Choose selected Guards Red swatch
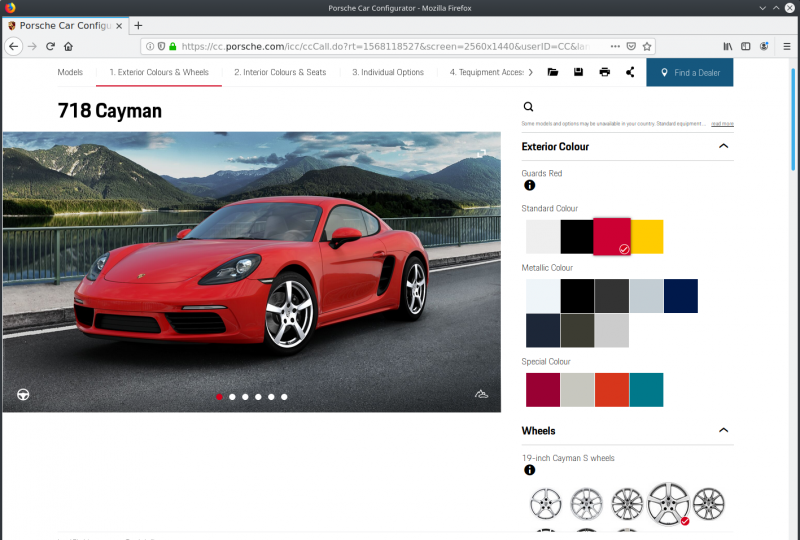This screenshot has height=540, width=800. coord(612,236)
